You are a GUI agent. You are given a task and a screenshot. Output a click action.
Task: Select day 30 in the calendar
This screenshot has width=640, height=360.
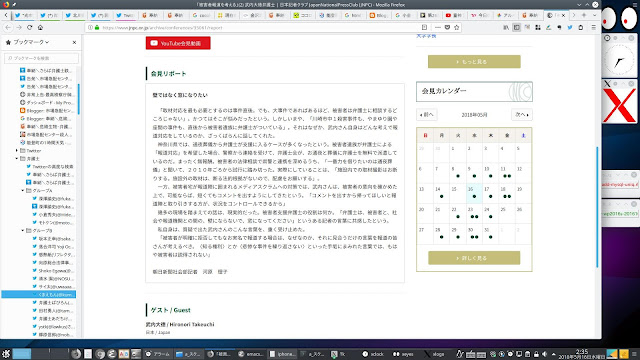[474, 233]
